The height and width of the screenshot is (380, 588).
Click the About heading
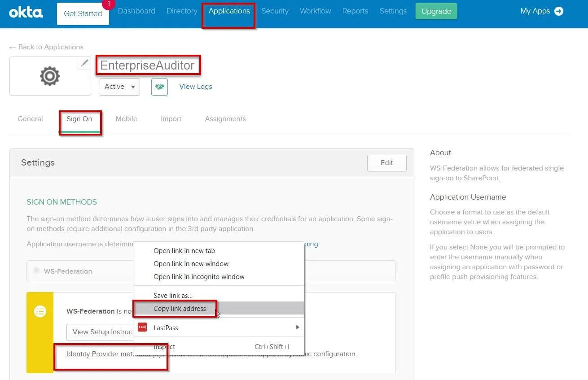440,153
